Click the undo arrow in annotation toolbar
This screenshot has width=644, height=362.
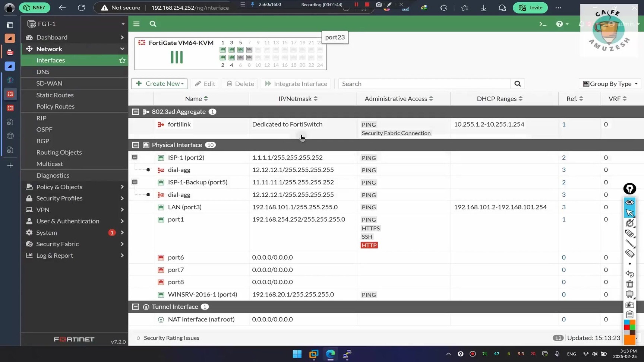629,274
